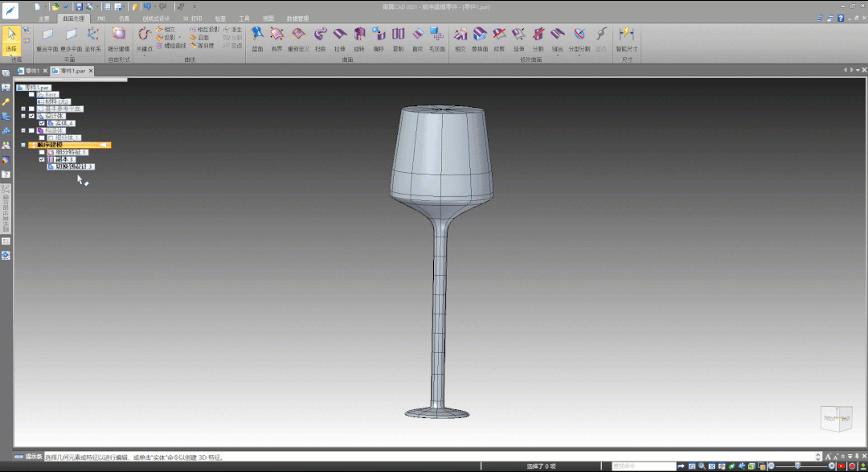Viewport: 868px width, 472px height.
Task: Open the 数据管理 ribbon tab
Action: click(298, 18)
